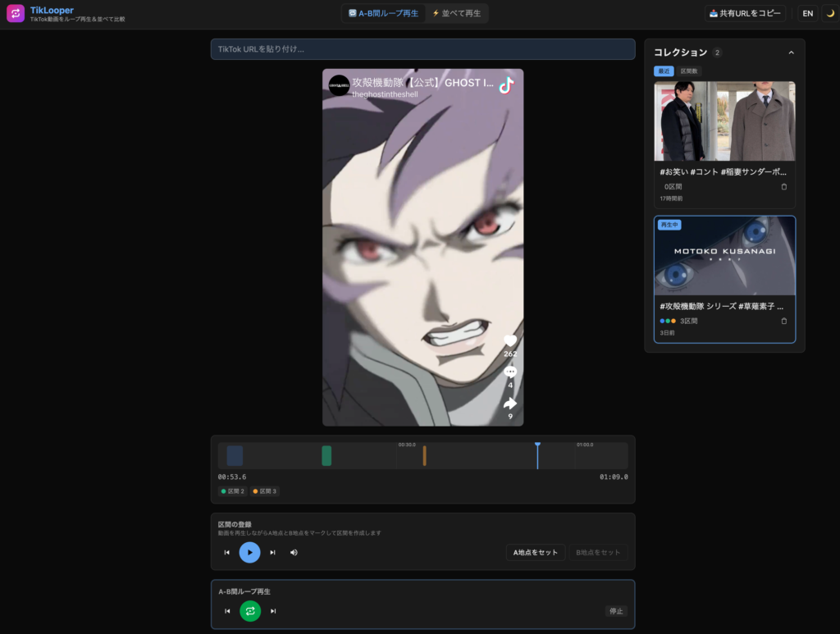The image size is (840, 634).
Task: Mute the video with the speaker icon
Action: tap(294, 552)
